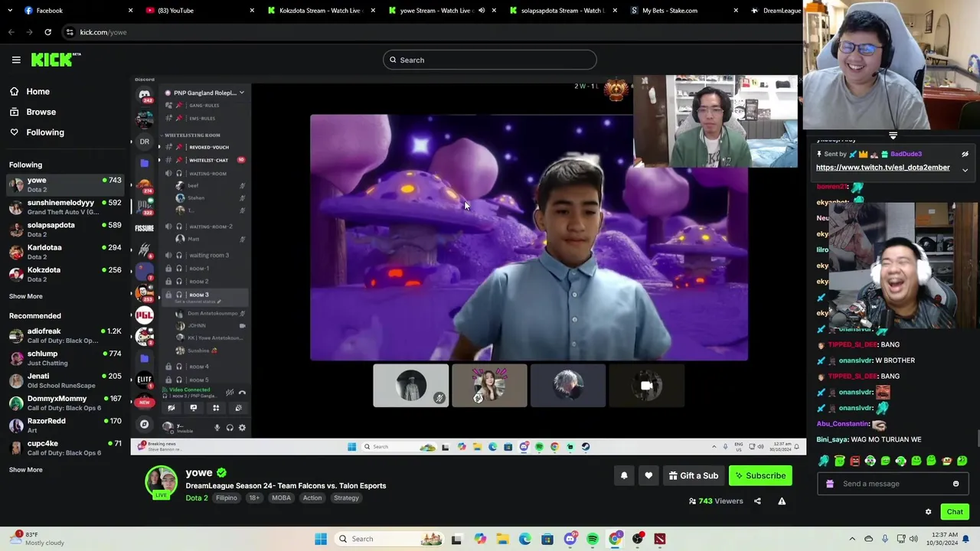980x551 pixels.
Task: Expand the pinned message chevron
Action: point(965,170)
